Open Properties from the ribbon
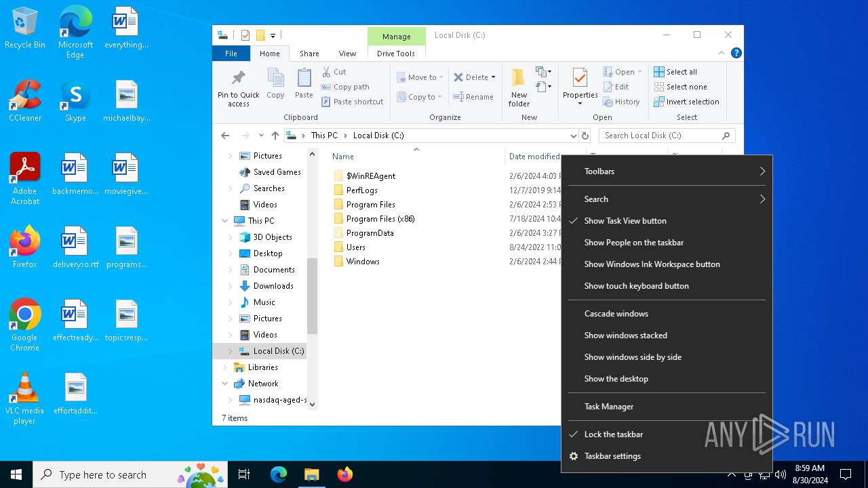The height and width of the screenshot is (488, 868). coord(580,87)
